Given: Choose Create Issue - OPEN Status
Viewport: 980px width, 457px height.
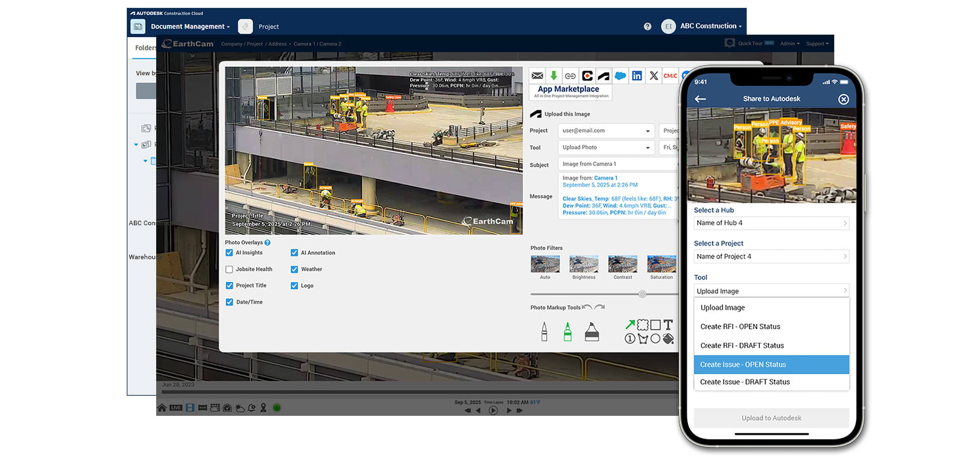Looking at the screenshot, I should [772, 364].
